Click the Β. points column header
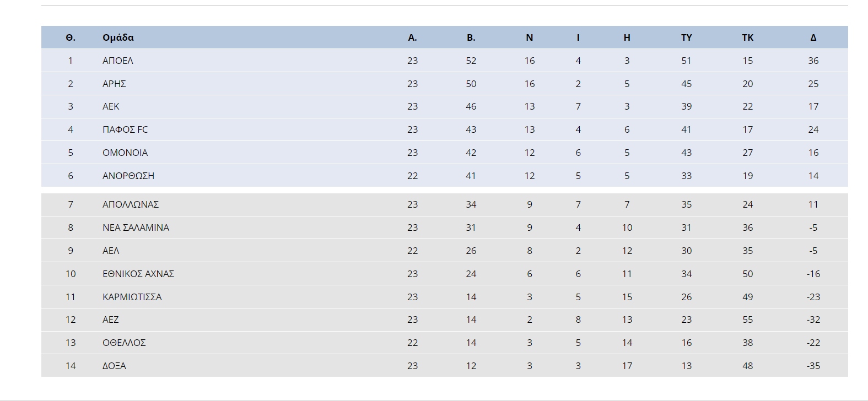This screenshot has height=401, width=868. point(471,37)
